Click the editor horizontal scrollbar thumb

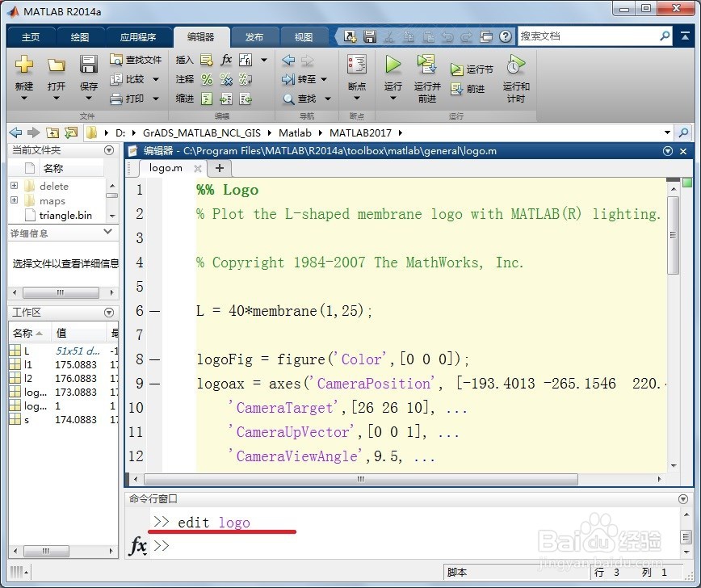point(360,479)
